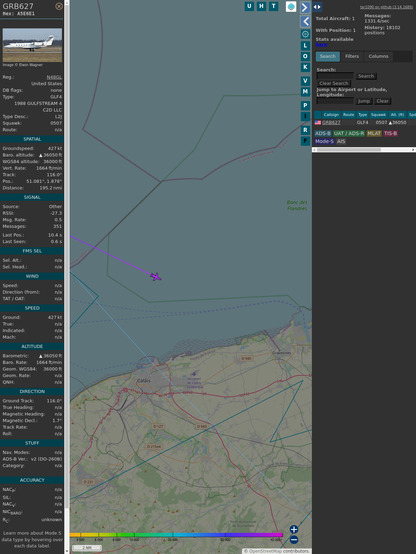Image resolution: width=416 pixels, height=554 pixels.
Task: Toggle the T map button
Action: coord(273,6)
